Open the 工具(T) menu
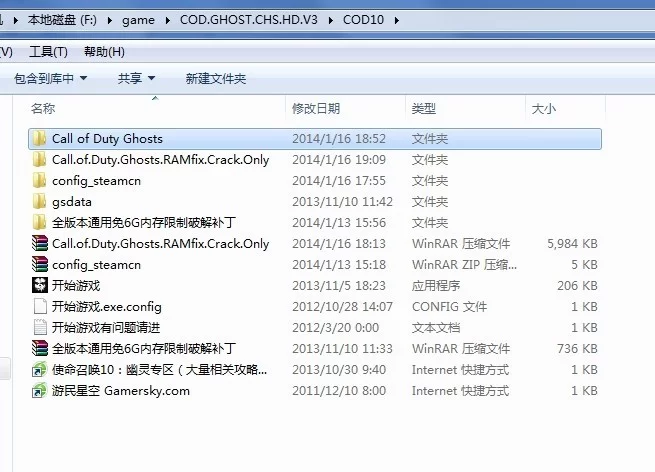This screenshot has height=472, width=655. 48,52
